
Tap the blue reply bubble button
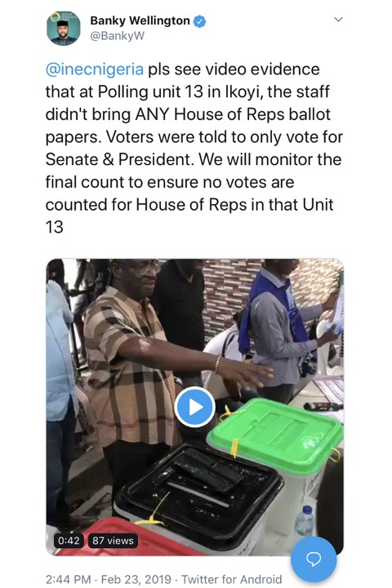coord(314,559)
